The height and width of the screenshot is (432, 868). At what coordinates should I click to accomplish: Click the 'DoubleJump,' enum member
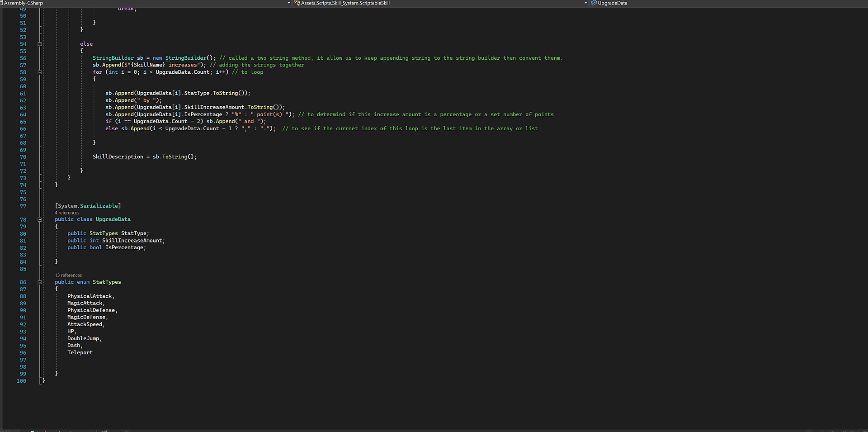point(85,338)
